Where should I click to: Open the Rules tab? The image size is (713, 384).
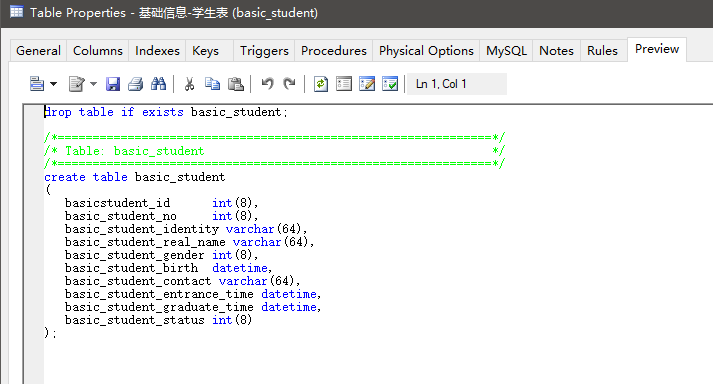click(603, 51)
